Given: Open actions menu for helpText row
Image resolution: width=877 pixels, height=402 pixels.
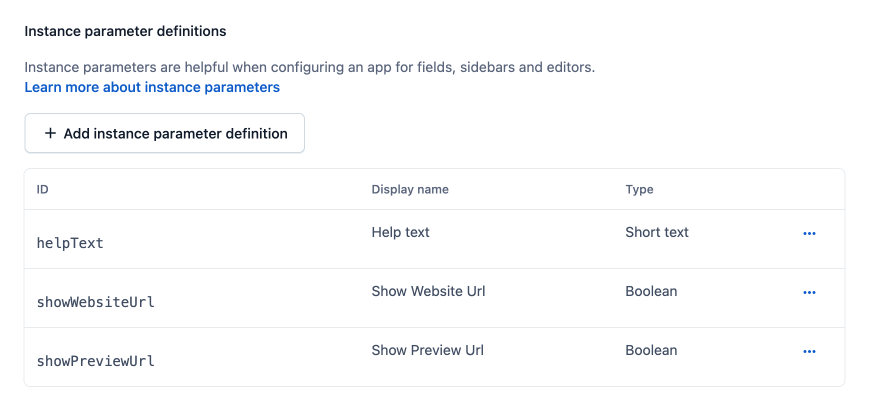Looking at the screenshot, I should tap(809, 233).
